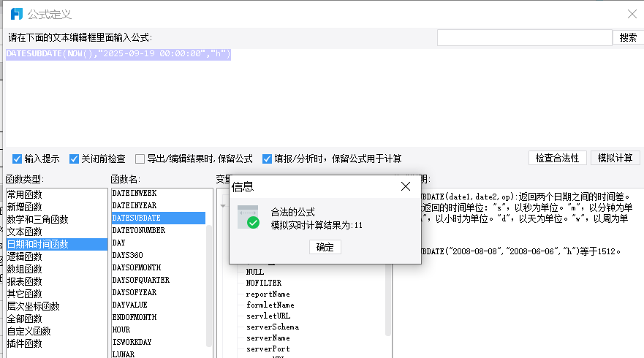Toggle 填报/分析时,保留公式用于计算 checkbox

pyautogui.click(x=268, y=159)
